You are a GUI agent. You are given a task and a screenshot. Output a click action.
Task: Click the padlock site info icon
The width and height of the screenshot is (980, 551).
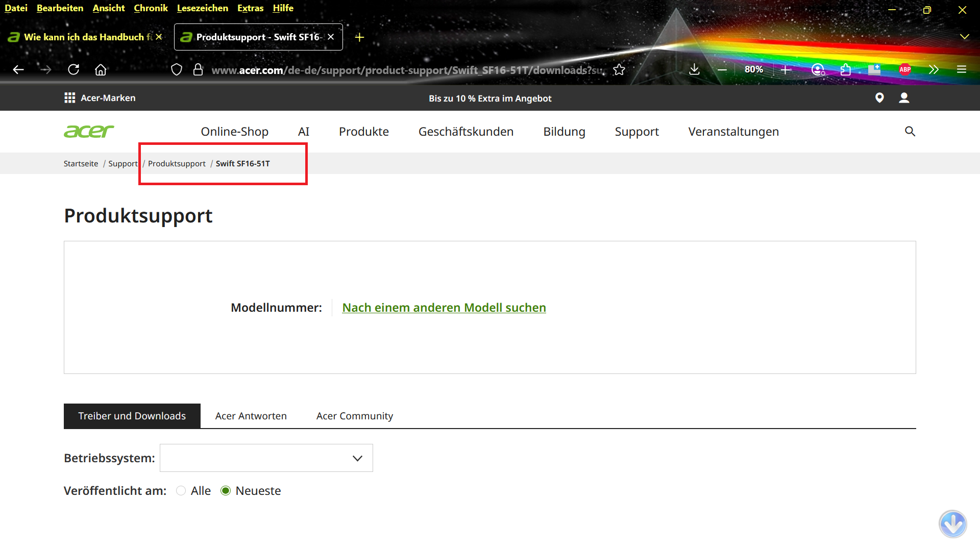coord(198,70)
